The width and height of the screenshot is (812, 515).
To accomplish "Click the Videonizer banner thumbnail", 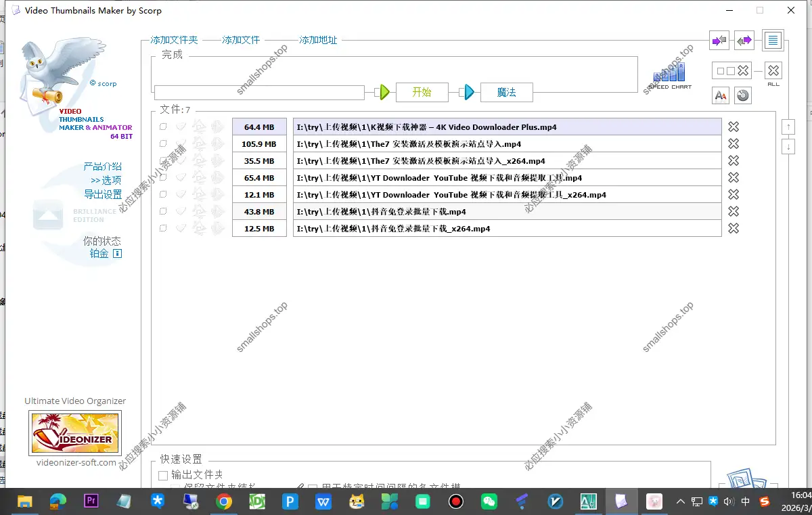I will pyautogui.click(x=74, y=432).
